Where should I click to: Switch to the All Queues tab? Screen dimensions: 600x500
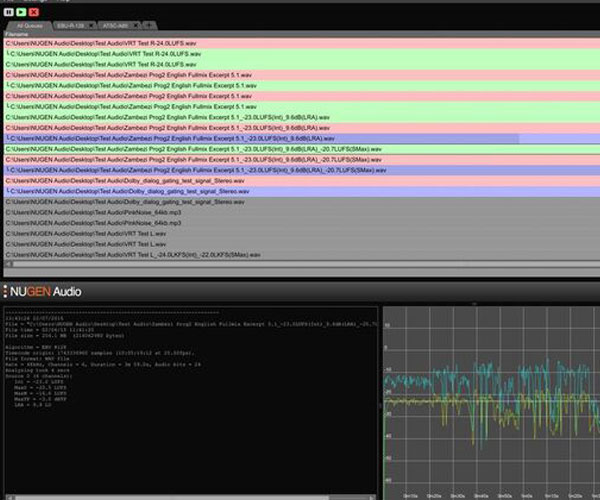[x=30, y=26]
